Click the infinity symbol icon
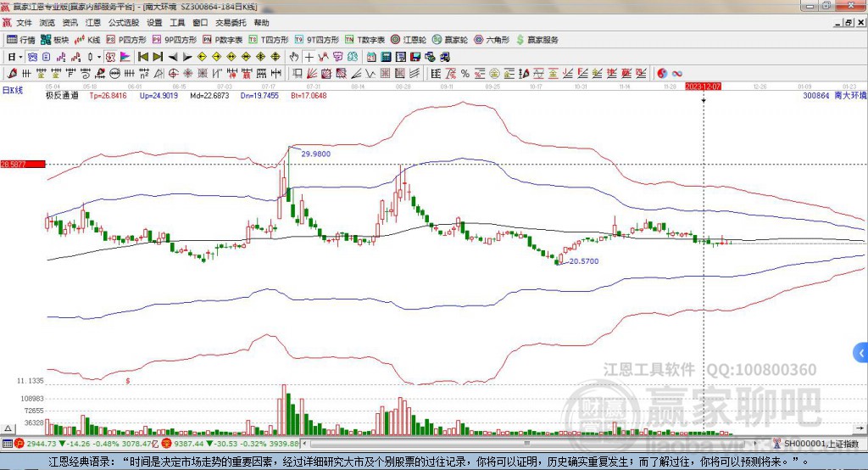Viewport: 868px width, 470px height. click(x=677, y=73)
